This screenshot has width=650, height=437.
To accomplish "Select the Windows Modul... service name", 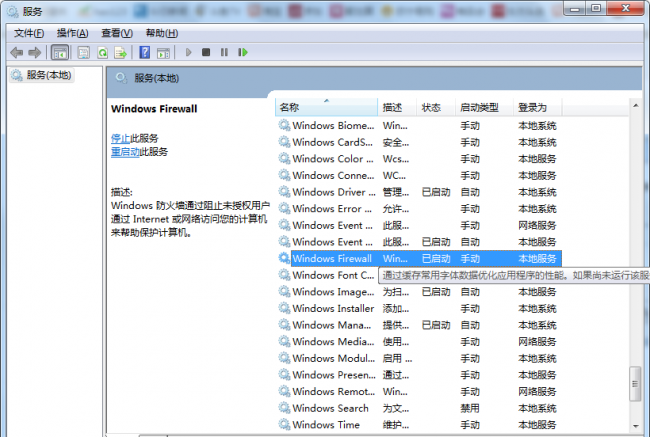I will click(x=333, y=358).
